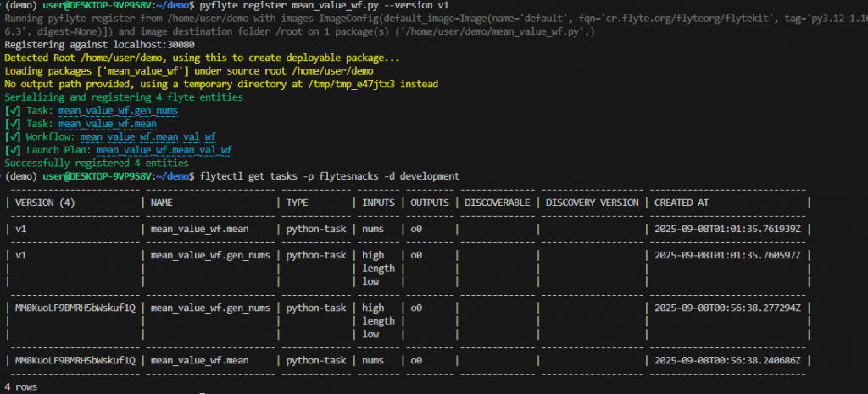Click the checkmark on the Workflow line
This screenshot has height=394, width=868.
coord(13,136)
